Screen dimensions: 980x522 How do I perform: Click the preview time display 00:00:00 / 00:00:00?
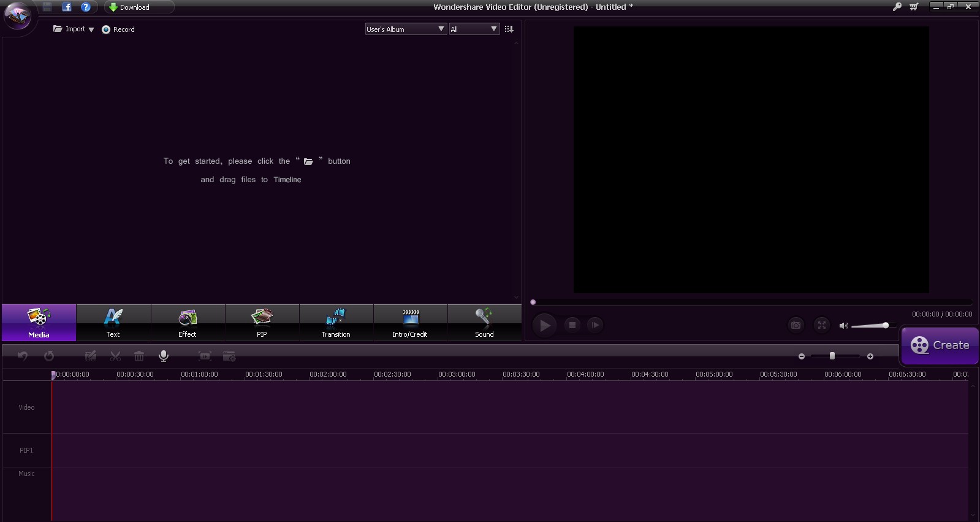pyautogui.click(x=942, y=314)
